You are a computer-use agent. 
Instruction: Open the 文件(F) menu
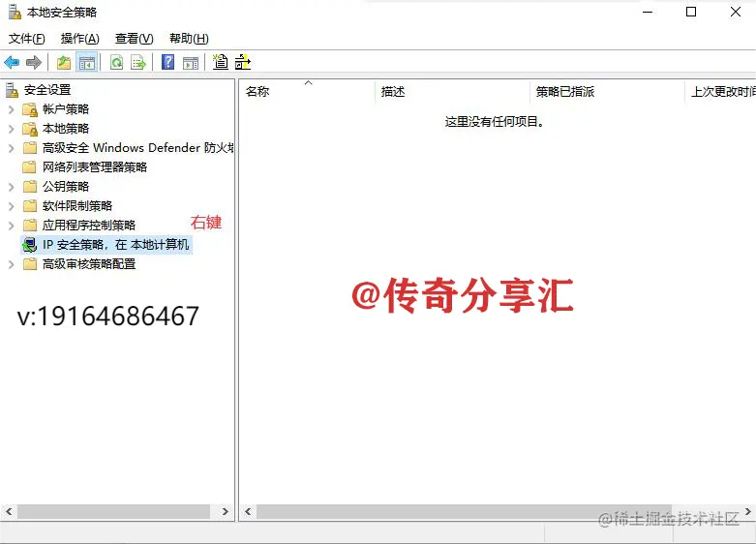[26, 39]
